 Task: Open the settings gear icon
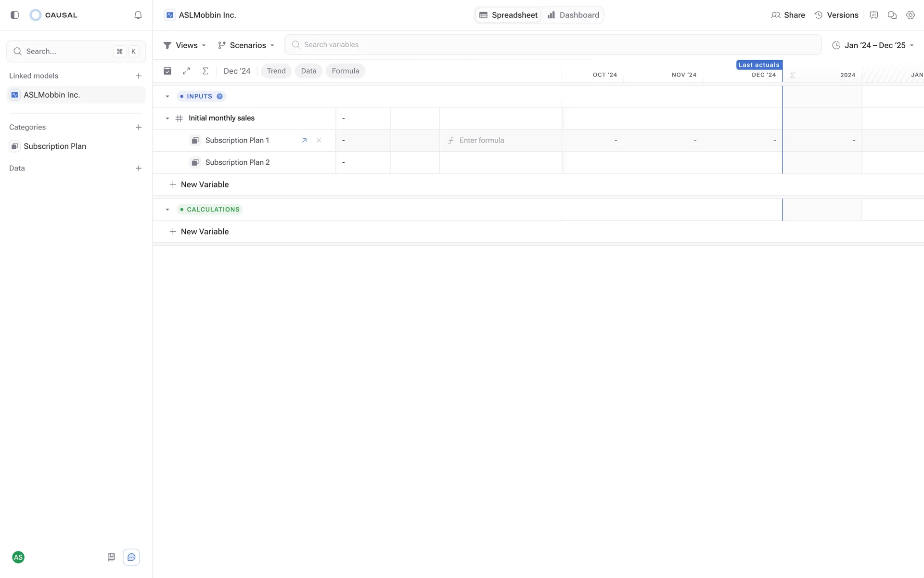[910, 15]
